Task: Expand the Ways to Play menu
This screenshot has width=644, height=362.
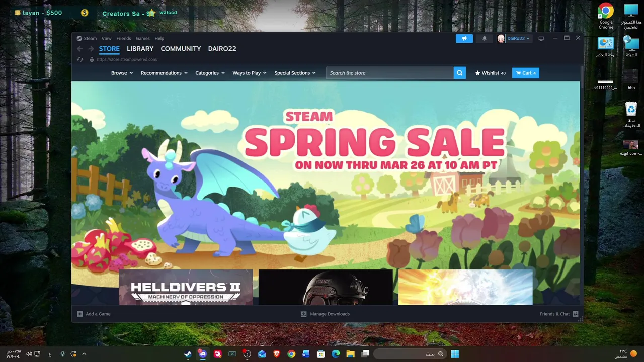Action: [x=250, y=73]
